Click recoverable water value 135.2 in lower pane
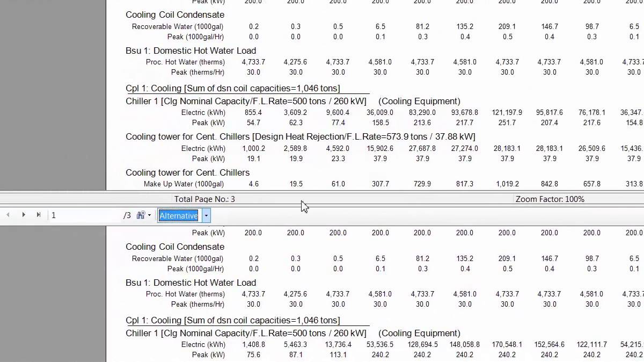 465,258
